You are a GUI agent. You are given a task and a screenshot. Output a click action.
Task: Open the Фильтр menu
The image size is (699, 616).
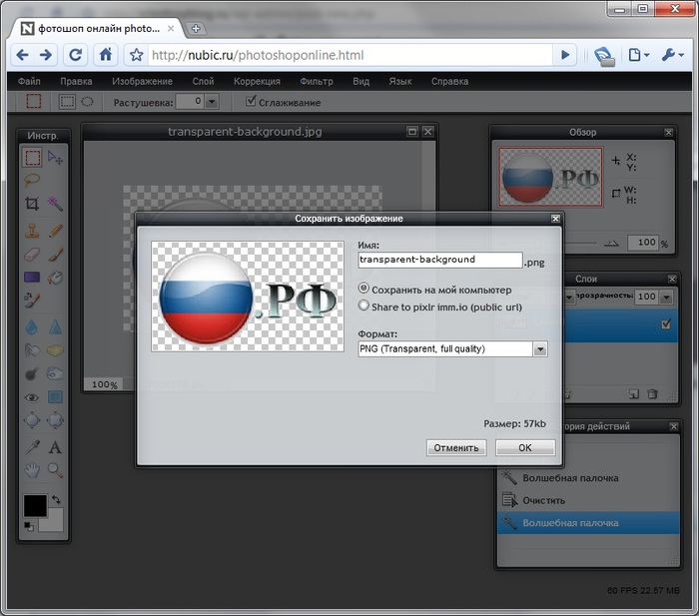pyautogui.click(x=317, y=82)
